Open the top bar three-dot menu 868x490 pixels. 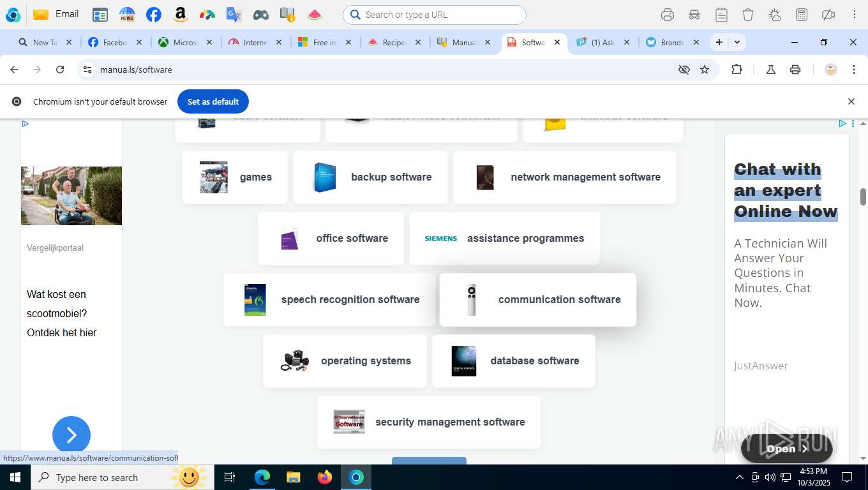pyautogui.click(x=854, y=15)
